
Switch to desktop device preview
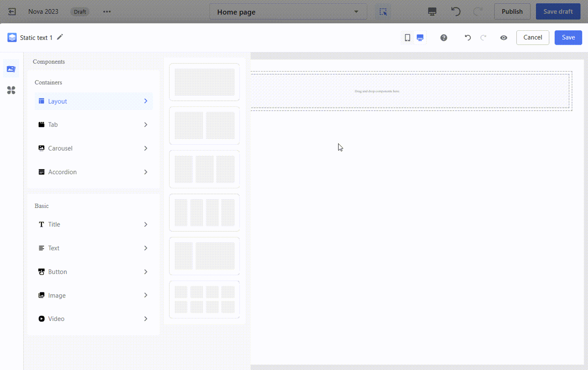pos(420,38)
